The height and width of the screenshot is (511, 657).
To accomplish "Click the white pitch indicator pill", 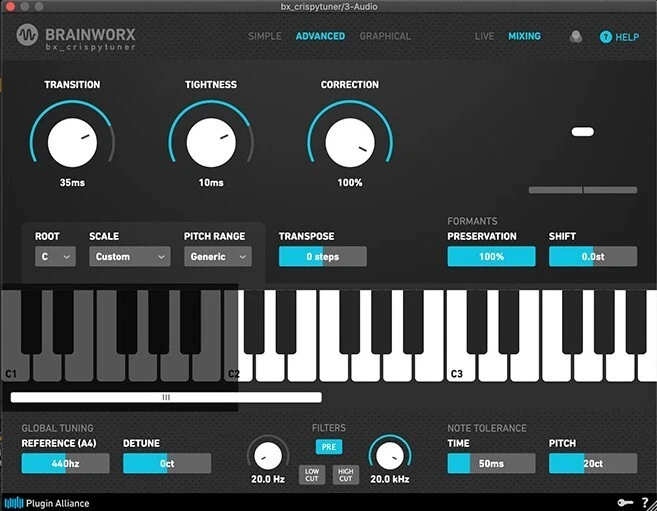I will pos(583,132).
